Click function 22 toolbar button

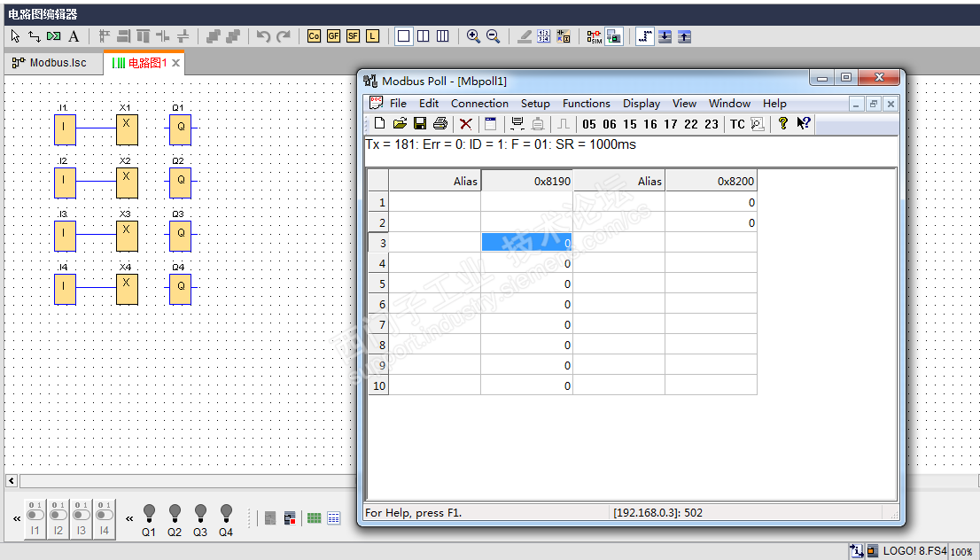pos(690,124)
